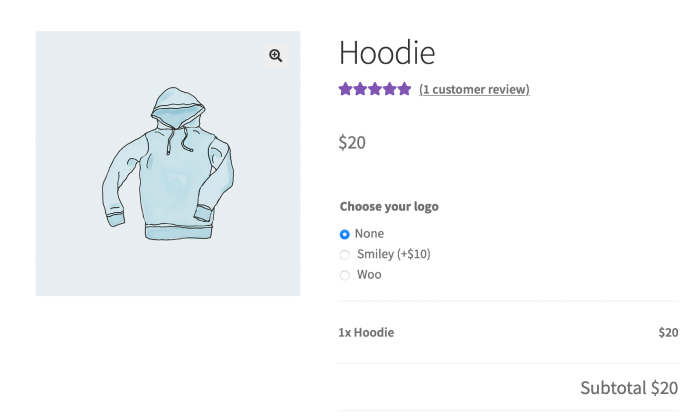Viewport: 700px width, 417px height.
Task: Click the Woo option label text
Action: tap(369, 274)
